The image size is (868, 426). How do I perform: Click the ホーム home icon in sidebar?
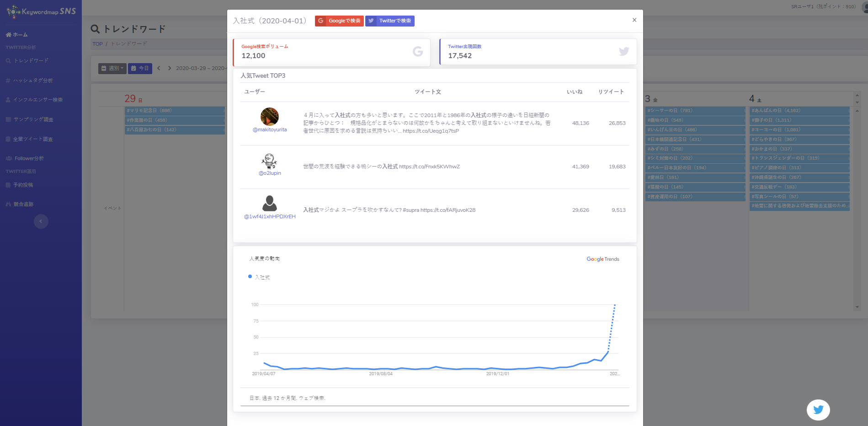(x=9, y=35)
